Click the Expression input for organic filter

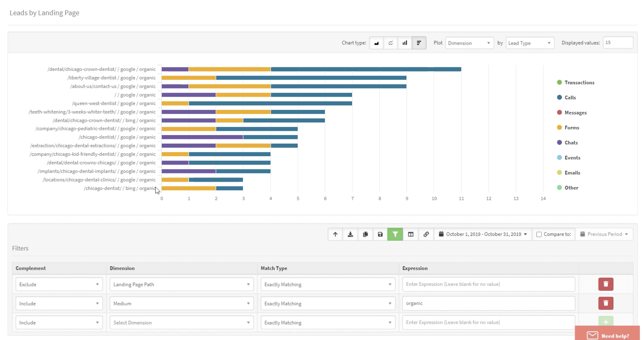[488, 303]
